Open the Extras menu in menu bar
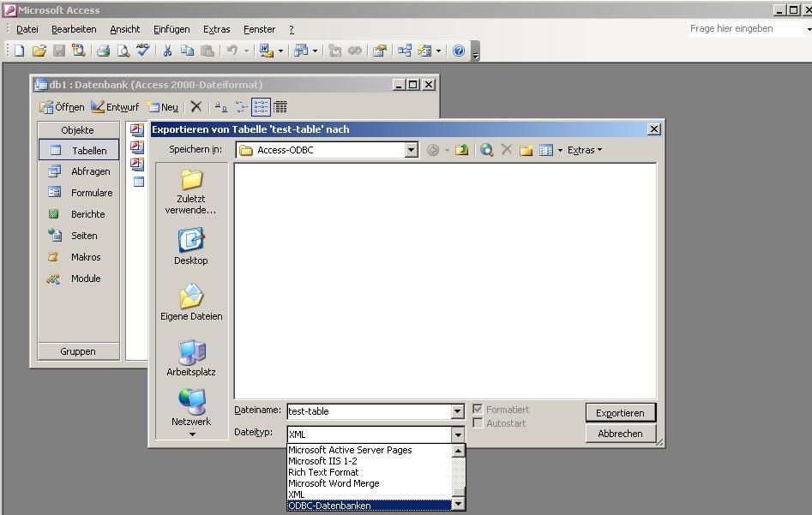The width and height of the screenshot is (812, 515). click(216, 29)
